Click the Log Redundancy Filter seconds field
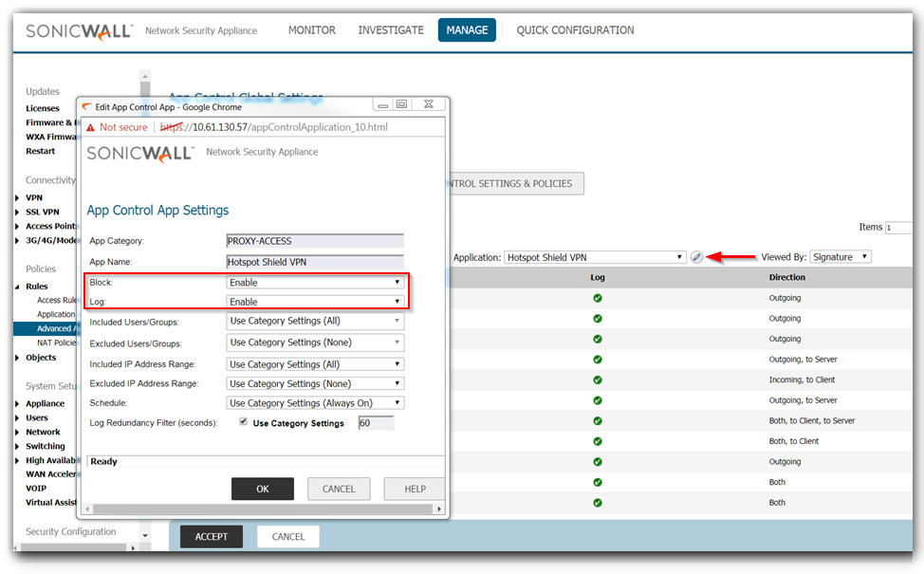 376,423
